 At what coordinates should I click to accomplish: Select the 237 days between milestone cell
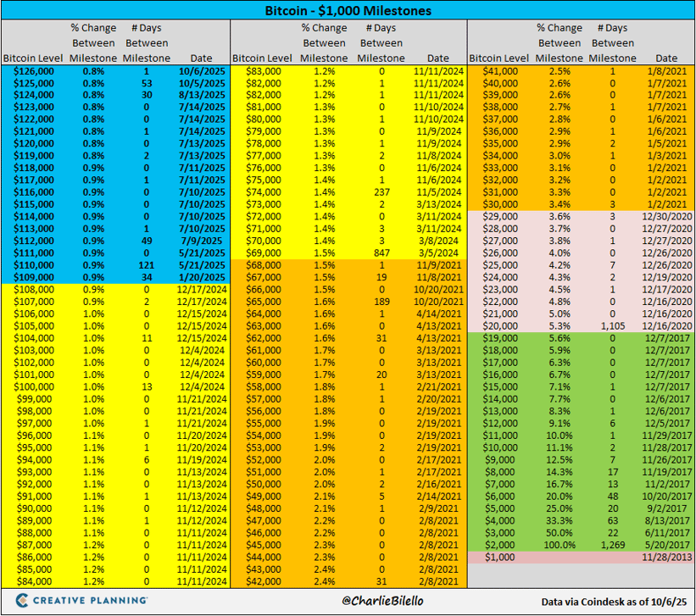coord(381,192)
